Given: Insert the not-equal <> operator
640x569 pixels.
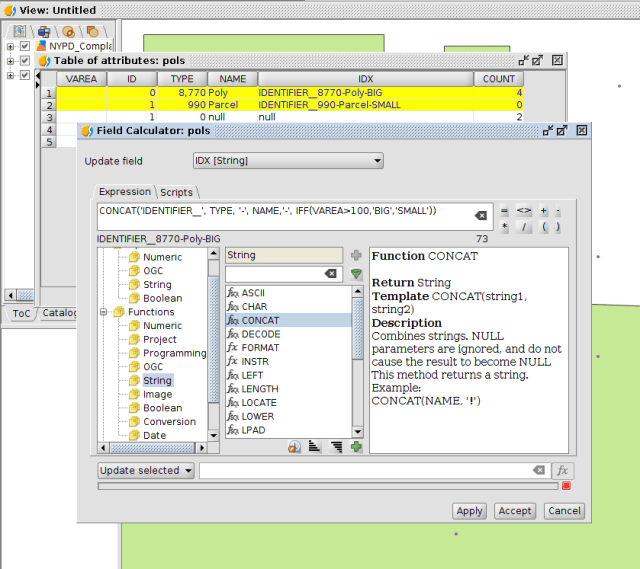Looking at the screenshot, I should tap(524, 211).
